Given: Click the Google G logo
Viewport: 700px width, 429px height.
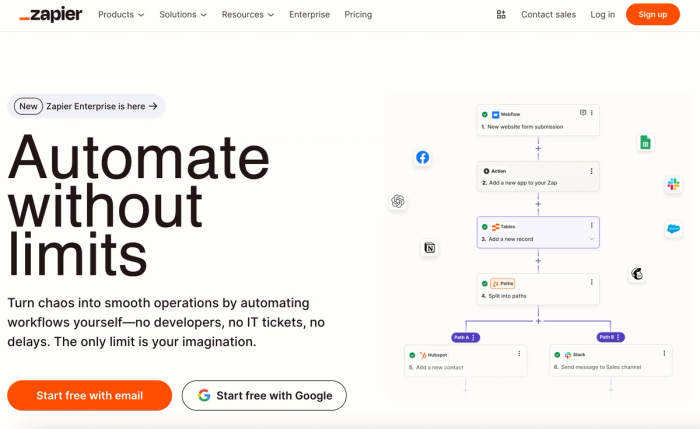Looking at the screenshot, I should [x=204, y=395].
